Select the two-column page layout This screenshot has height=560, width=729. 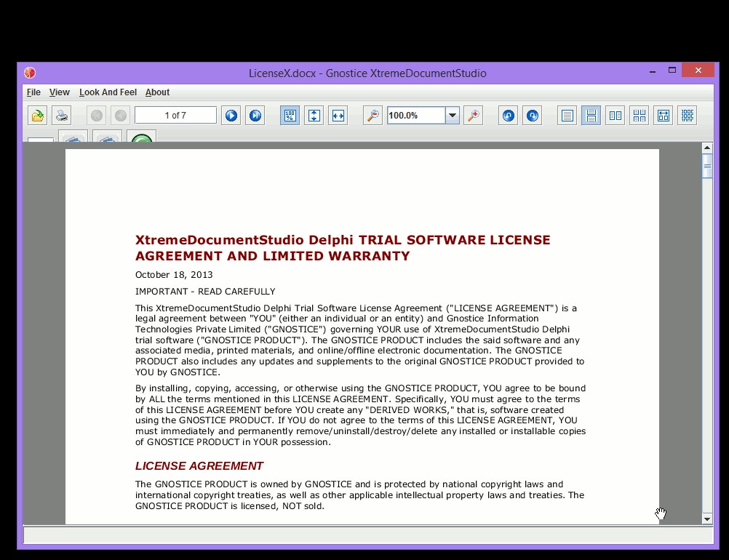(615, 116)
